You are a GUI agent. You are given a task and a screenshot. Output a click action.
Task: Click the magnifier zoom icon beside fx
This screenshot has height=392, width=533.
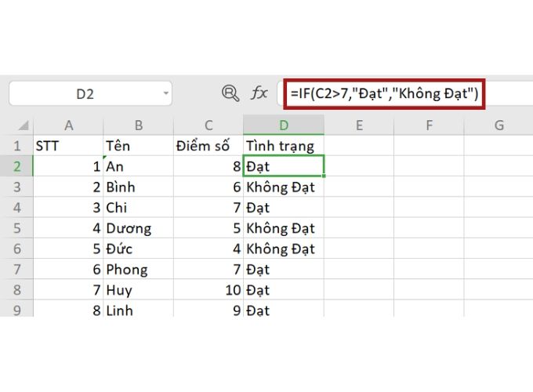click(x=230, y=93)
